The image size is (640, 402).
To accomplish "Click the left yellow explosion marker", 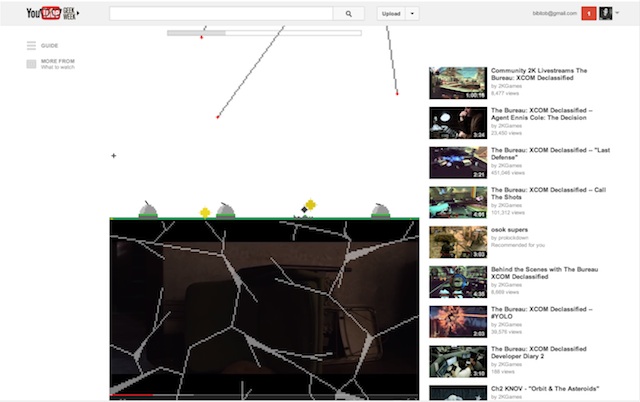I will click(205, 212).
